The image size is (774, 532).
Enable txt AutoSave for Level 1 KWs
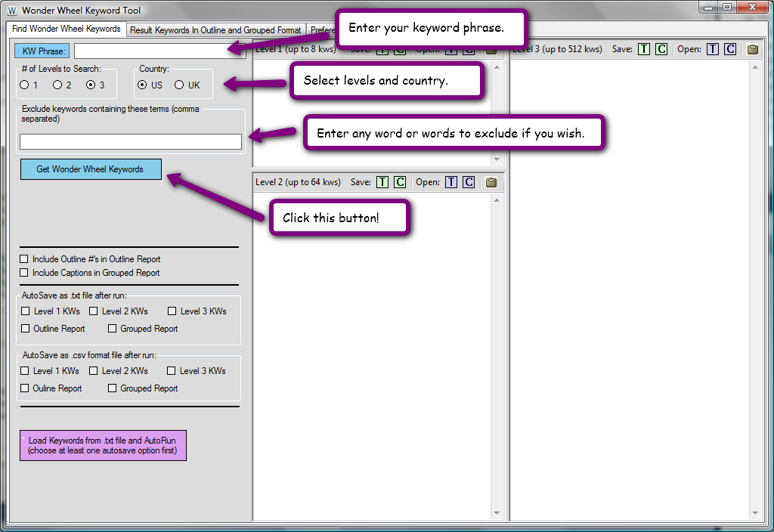pyautogui.click(x=26, y=311)
